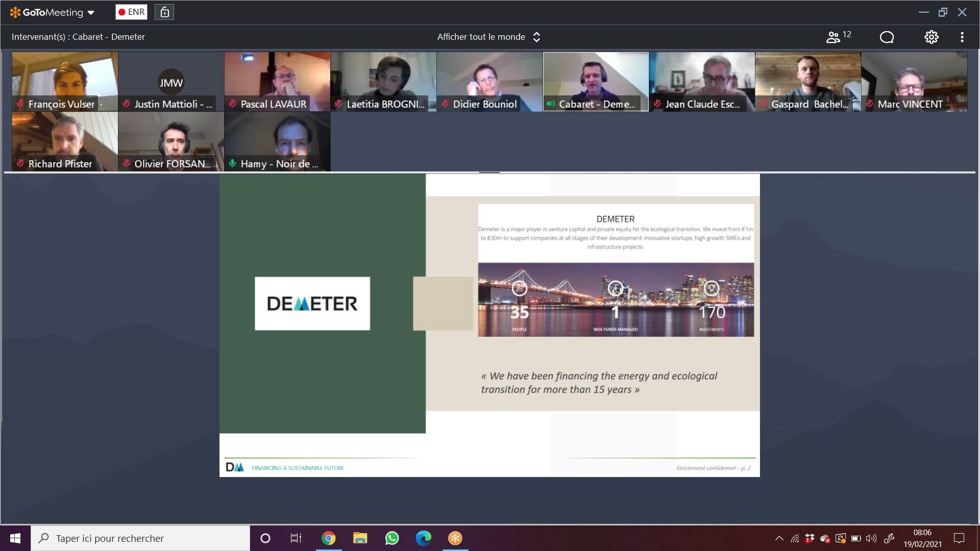The image size is (980, 551).
Task: Select Olivier FORSAN video tile
Action: coord(171,141)
